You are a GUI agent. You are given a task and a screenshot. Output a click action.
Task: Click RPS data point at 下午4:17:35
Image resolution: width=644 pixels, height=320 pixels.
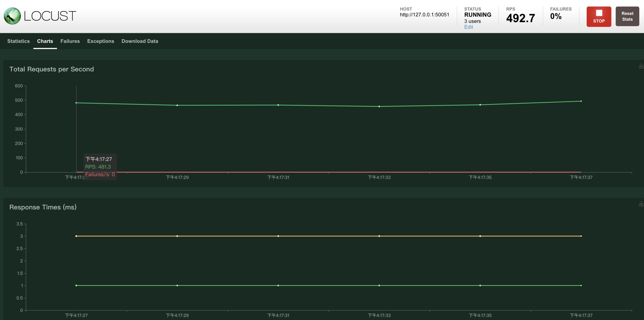tap(480, 105)
